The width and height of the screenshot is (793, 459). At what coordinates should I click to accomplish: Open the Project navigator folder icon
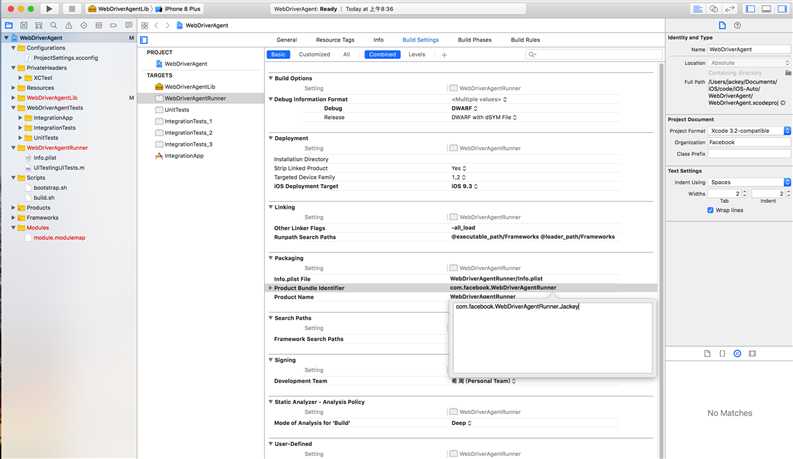9,25
